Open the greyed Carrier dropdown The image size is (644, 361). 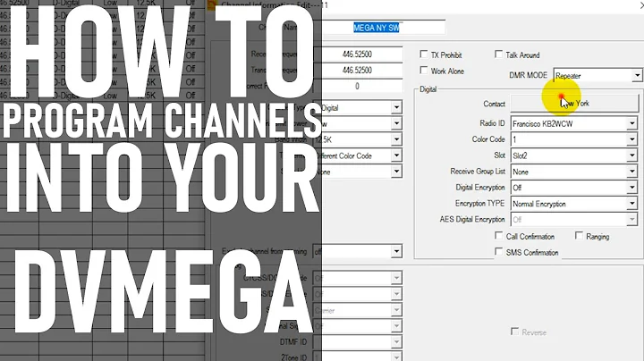click(x=357, y=310)
